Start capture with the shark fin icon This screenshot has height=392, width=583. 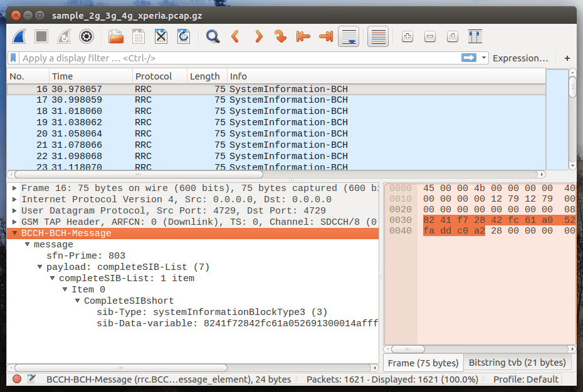(x=19, y=36)
